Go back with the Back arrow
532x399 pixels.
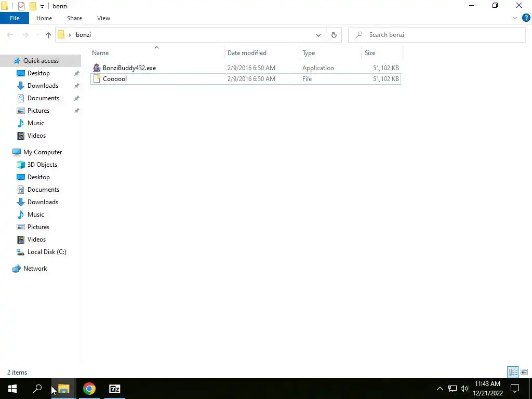pos(10,35)
